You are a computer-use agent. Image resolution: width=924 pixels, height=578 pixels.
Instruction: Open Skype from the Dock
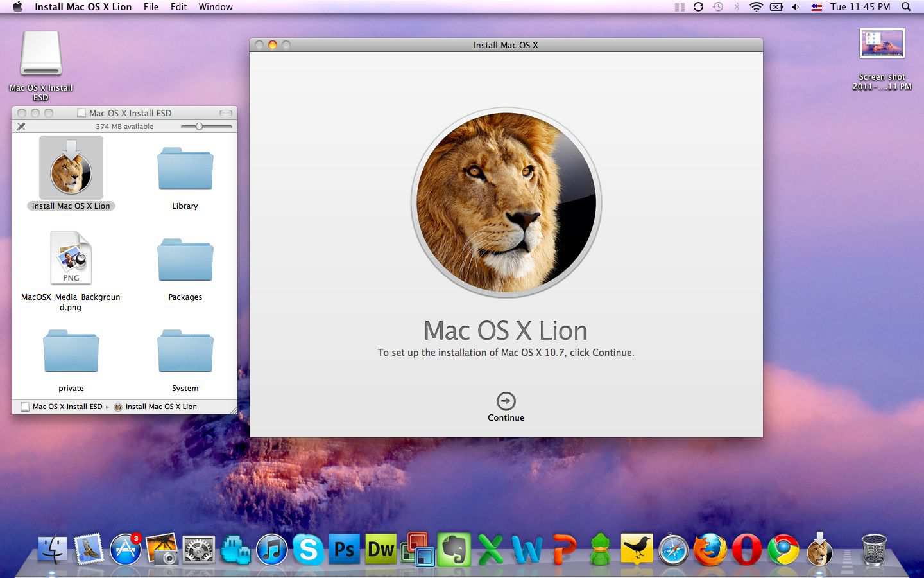pos(308,550)
